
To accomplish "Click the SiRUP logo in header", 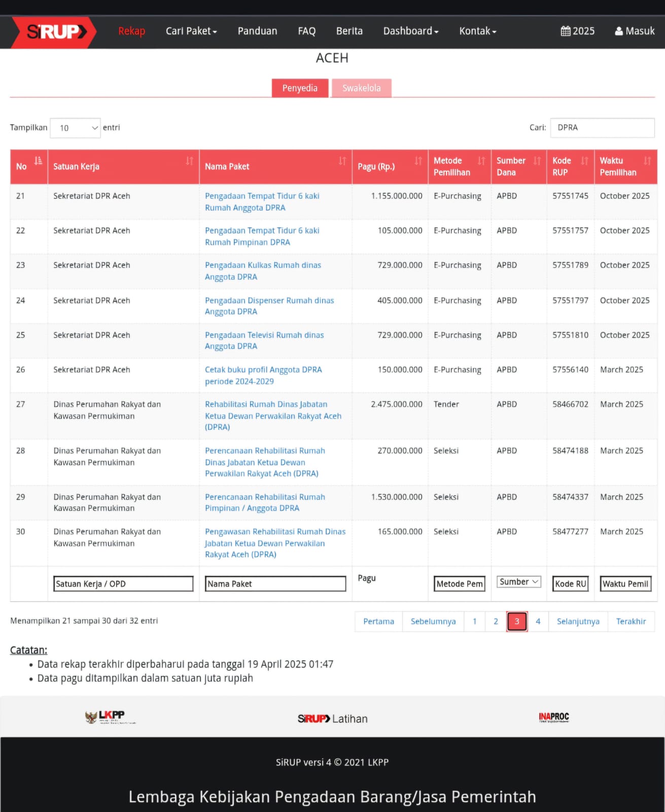I will pos(55,32).
